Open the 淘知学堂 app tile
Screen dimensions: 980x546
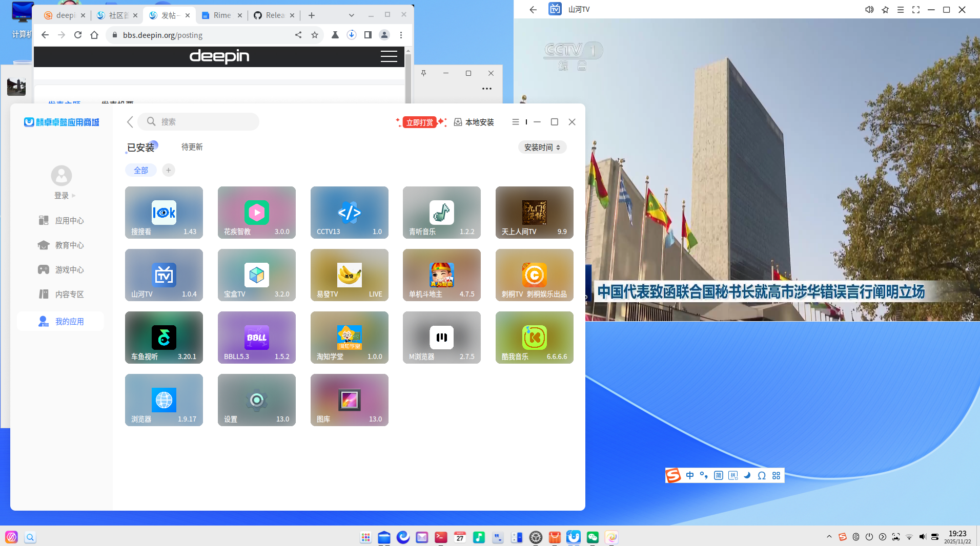tap(350, 338)
